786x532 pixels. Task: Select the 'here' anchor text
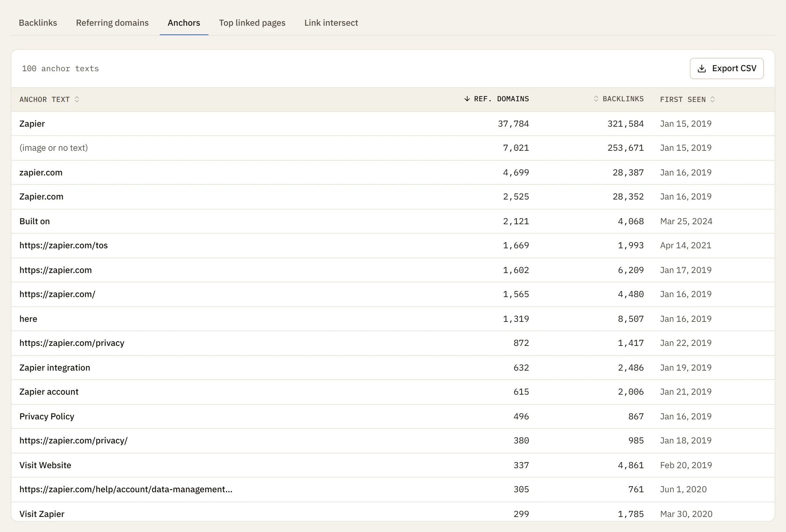point(28,319)
